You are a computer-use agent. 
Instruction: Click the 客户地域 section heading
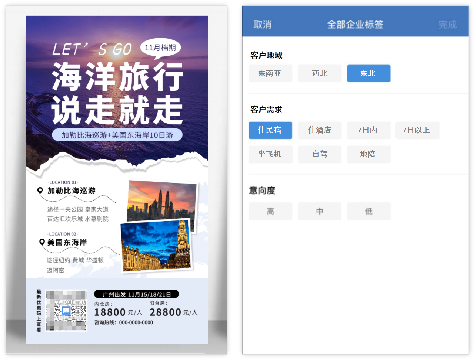(266, 55)
